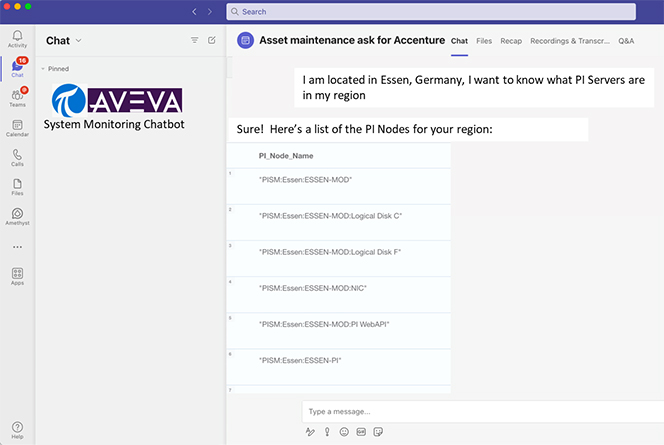Open Help at sidebar bottom

[17, 430]
